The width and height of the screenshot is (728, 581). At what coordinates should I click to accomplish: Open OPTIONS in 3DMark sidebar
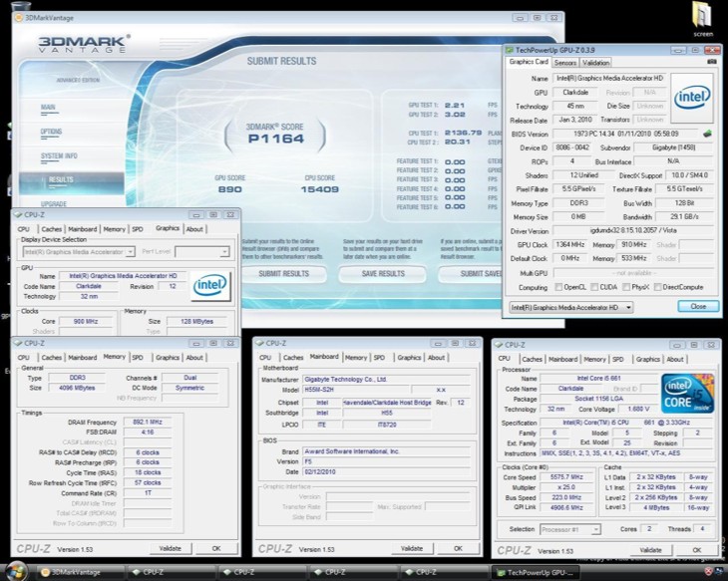[x=51, y=132]
